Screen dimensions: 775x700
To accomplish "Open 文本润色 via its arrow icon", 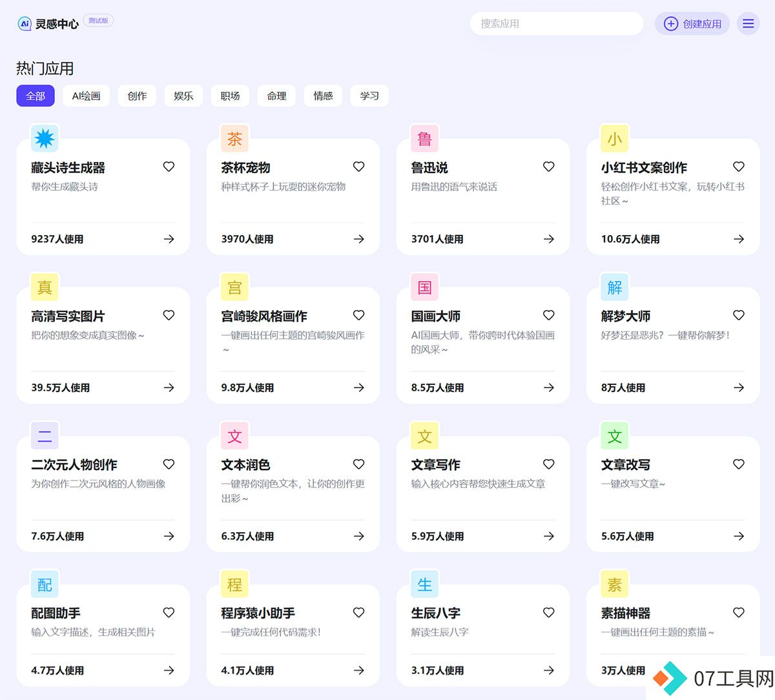I will click(358, 536).
